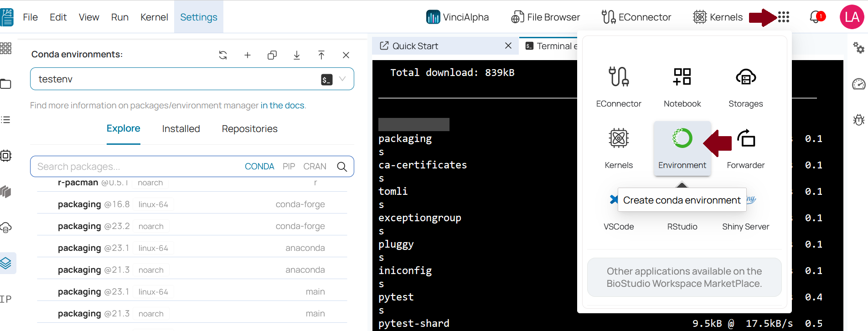Select CRAN package source
The height and width of the screenshot is (331, 868).
coord(315,167)
